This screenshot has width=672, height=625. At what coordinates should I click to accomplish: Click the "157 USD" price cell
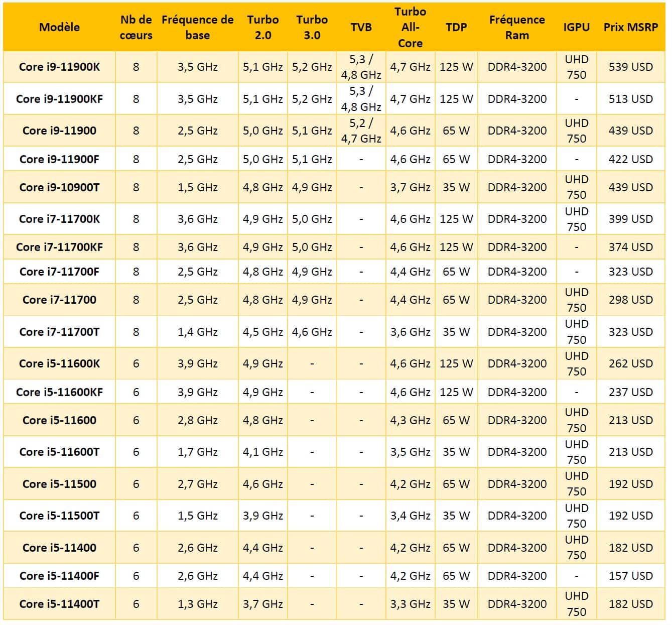[x=631, y=576]
